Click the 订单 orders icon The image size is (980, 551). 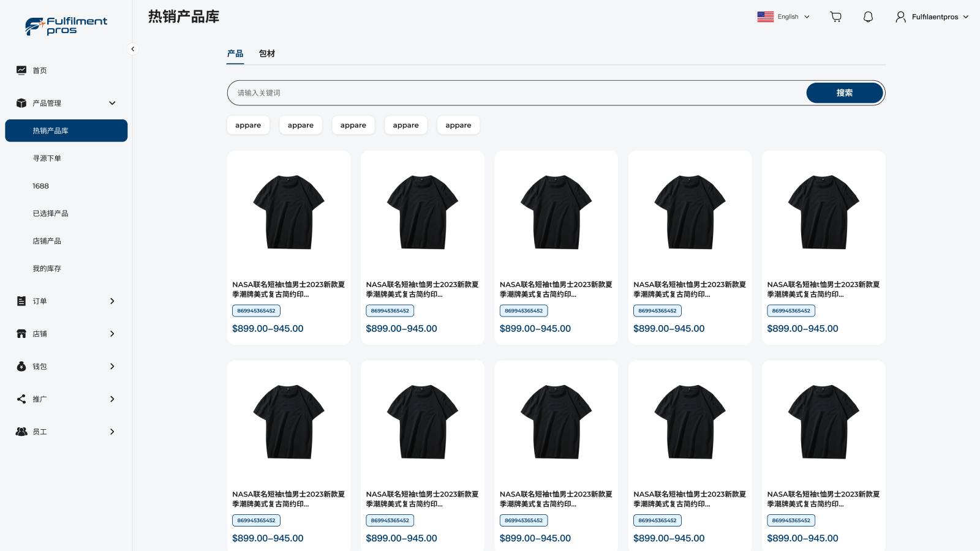pyautogui.click(x=21, y=301)
